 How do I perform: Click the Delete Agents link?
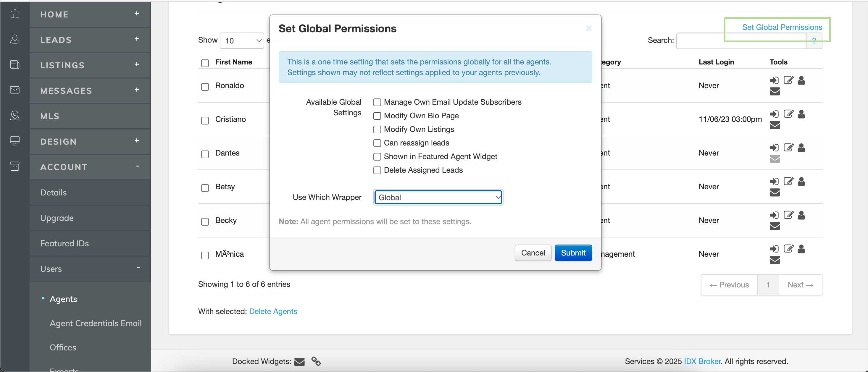coord(273,311)
